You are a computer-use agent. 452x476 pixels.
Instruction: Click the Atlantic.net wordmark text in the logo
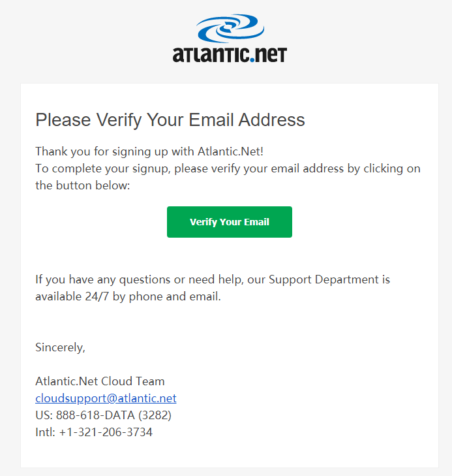point(230,54)
